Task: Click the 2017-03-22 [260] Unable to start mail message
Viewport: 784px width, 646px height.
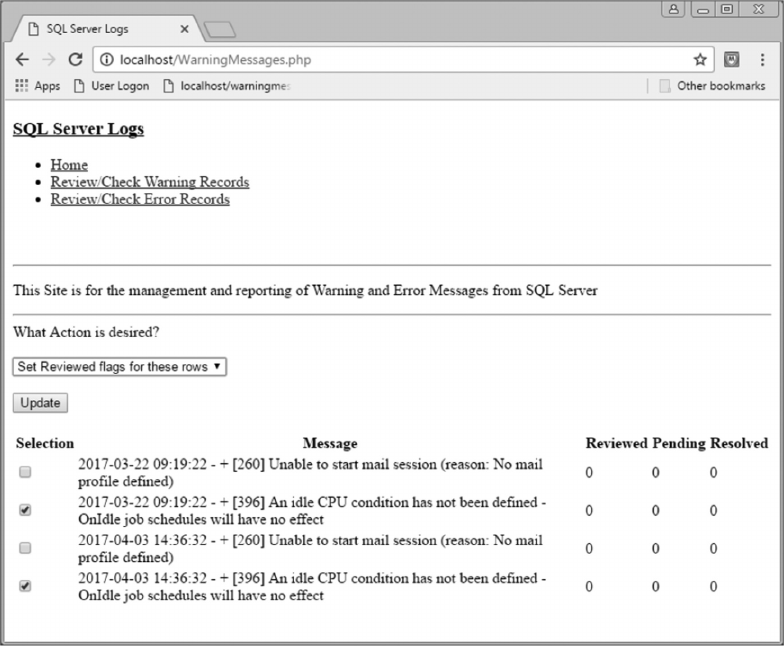Action: point(310,472)
